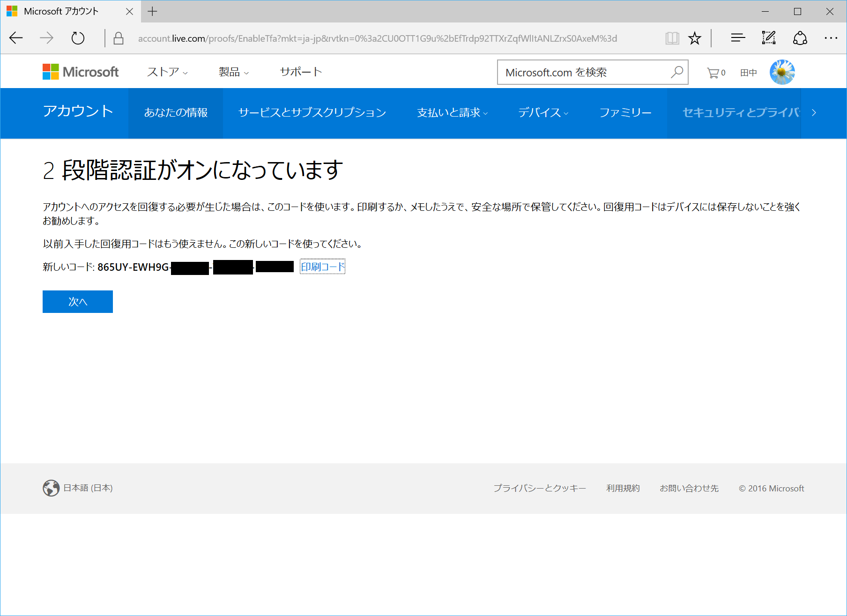Image resolution: width=847 pixels, height=616 pixels.
Task: Open Edge's more actions menu
Action: (831, 38)
